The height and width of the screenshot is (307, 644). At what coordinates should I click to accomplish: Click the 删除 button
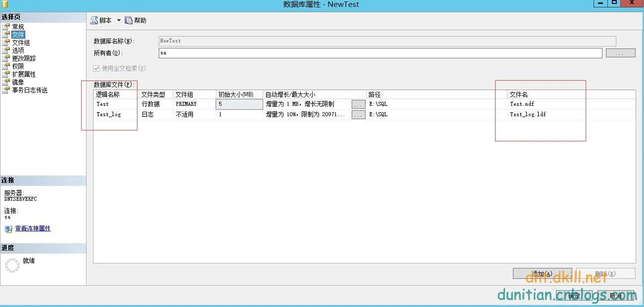point(606,273)
